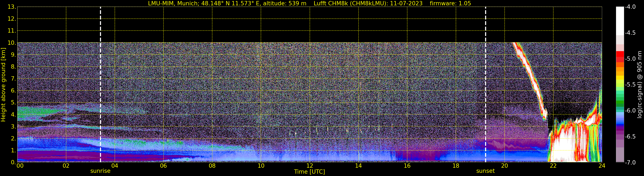Screen dimensions: 644x176
Task: Click the '20' tick on the time axis
Action: tap(505, 166)
